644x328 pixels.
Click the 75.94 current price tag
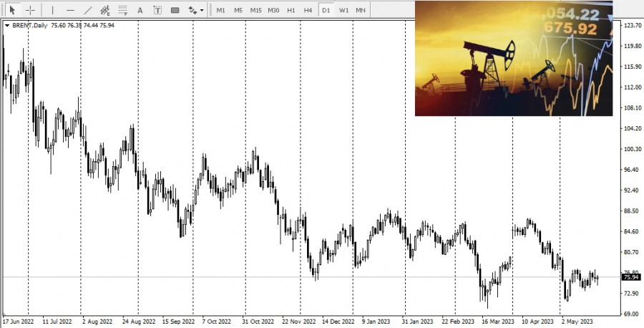pyautogui.click(x=631, y=277)
